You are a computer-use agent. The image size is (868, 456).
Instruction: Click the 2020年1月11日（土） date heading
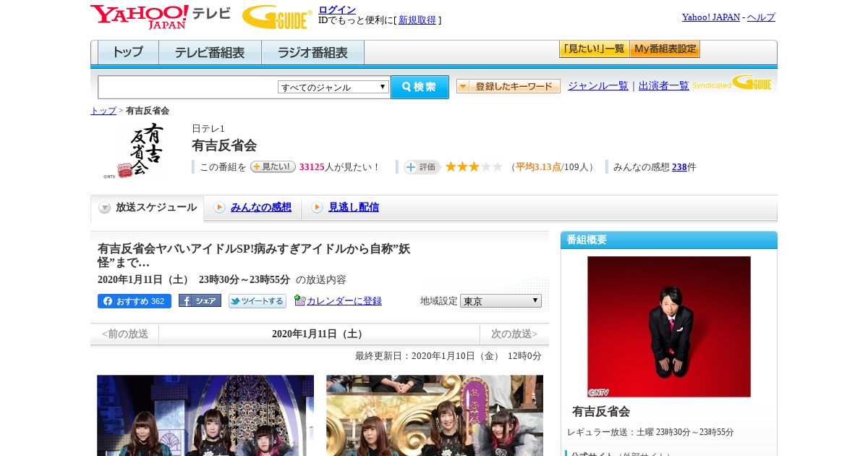tap(319, 334)
